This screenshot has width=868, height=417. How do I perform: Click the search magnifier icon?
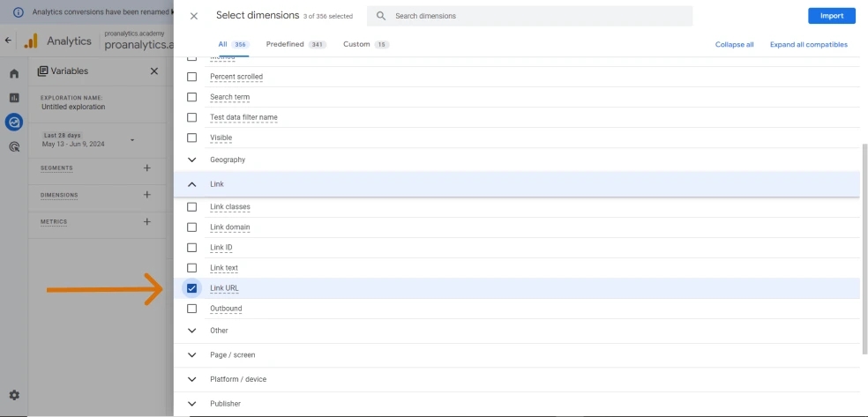381,16
